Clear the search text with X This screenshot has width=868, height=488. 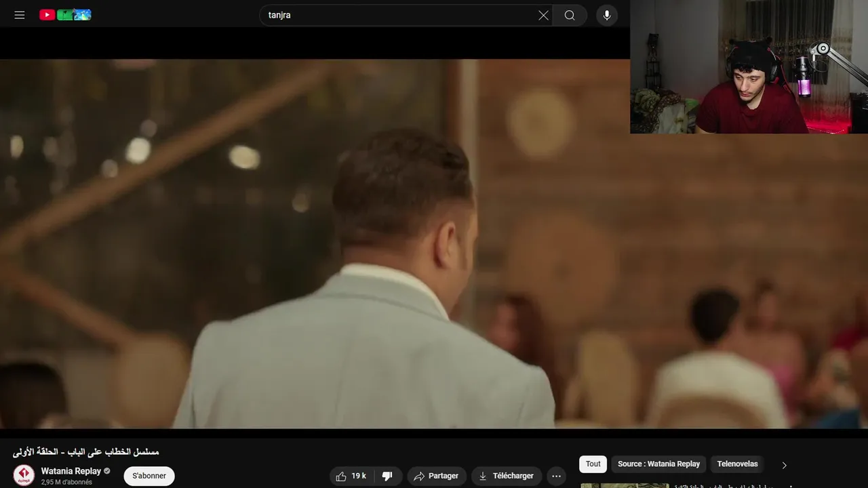point(543,15)
